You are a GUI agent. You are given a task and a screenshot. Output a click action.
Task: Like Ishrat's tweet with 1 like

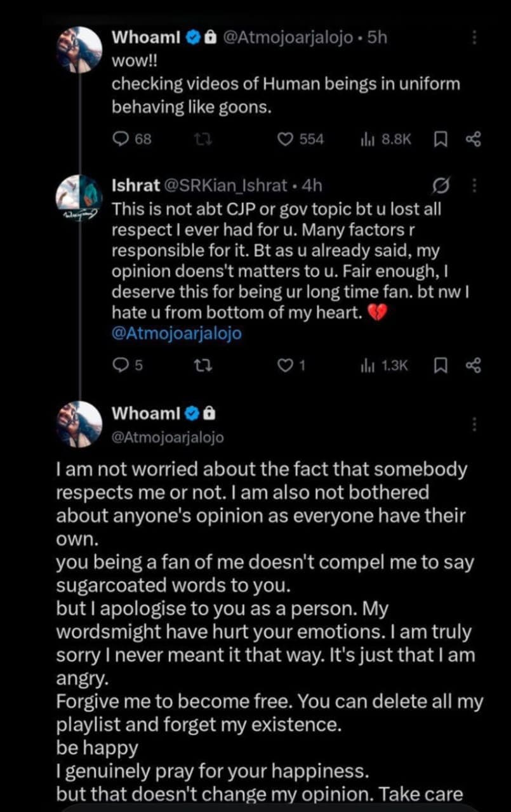click(293, 365)
